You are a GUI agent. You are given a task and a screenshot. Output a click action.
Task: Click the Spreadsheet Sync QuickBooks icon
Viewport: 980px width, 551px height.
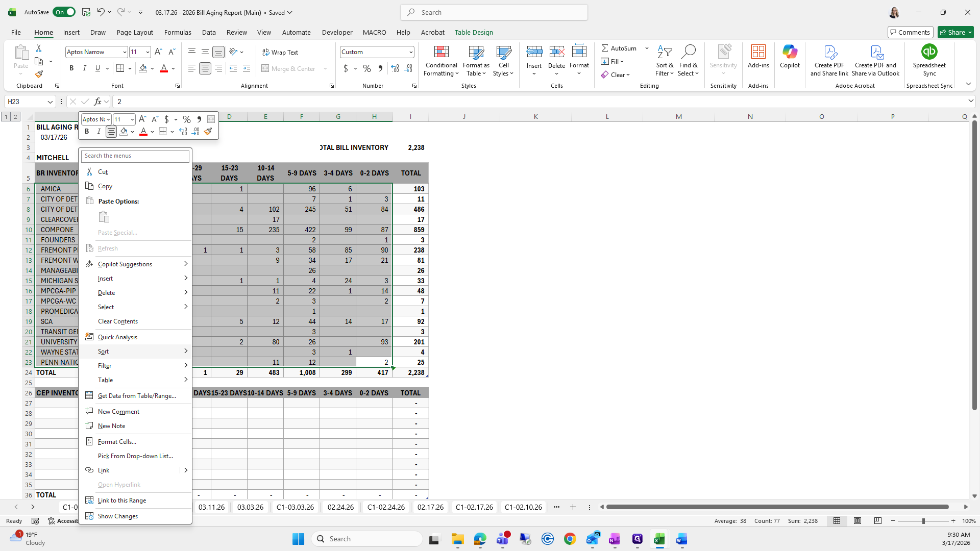[x=929, y=52]
